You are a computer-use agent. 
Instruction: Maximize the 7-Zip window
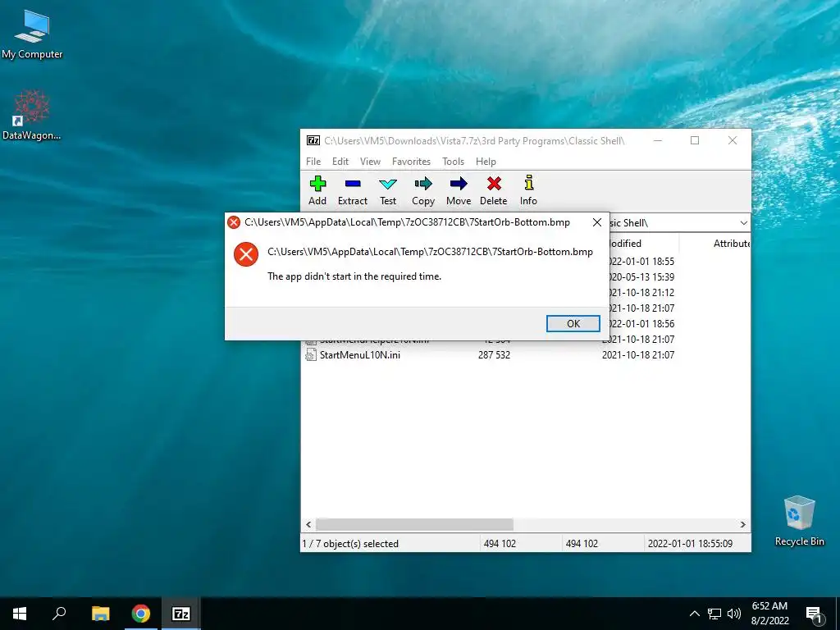[695, 140]
